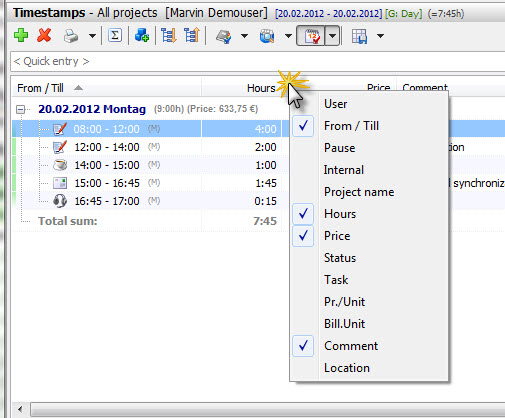Click the 15:00 - 16:45 entry icon
Screen dimensions: 505x418
coord(60,183)
